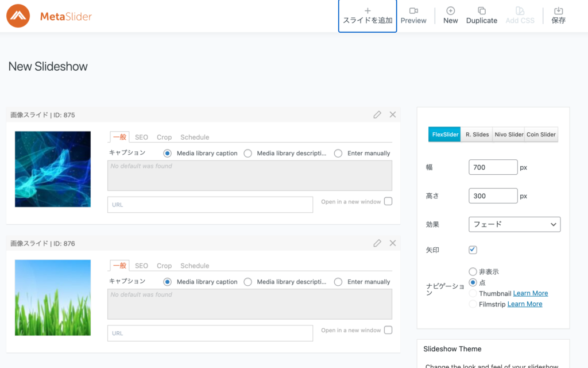Choose Enter manually caption for slide 876
The height and width of the screenshot is (368, 588).
point(338,282)
